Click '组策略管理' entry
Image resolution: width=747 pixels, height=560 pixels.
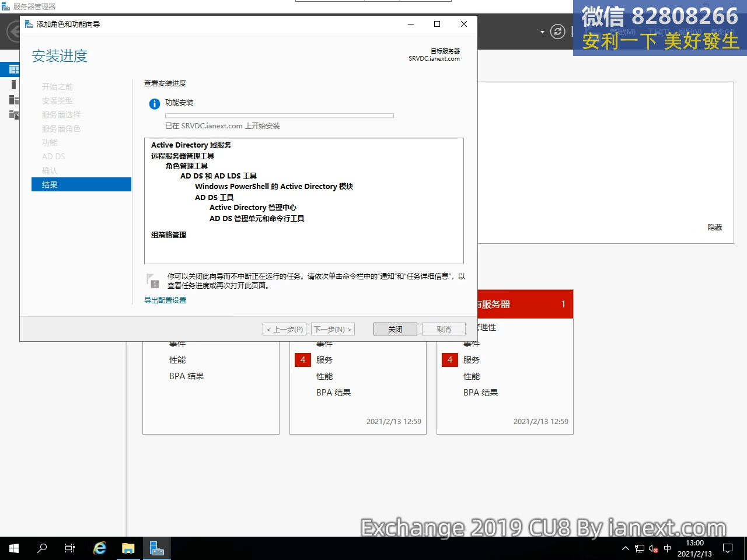click(x=169, y=235)
